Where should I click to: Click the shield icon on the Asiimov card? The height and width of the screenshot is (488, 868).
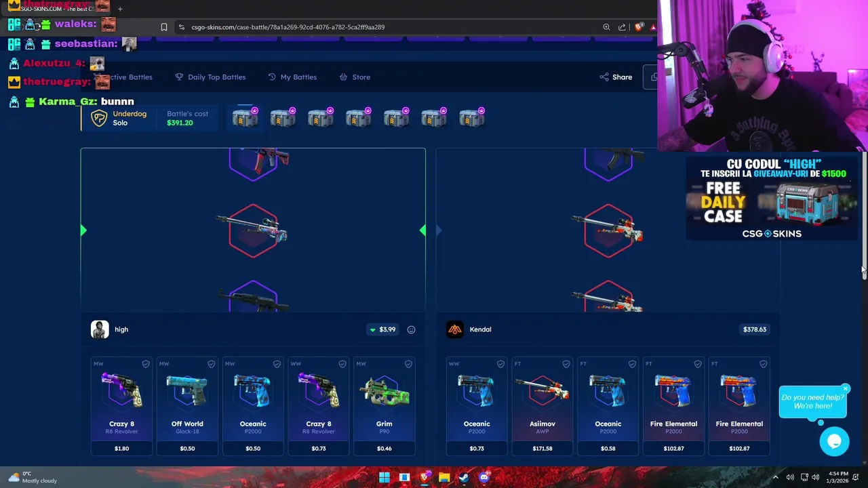coord(566,364)
